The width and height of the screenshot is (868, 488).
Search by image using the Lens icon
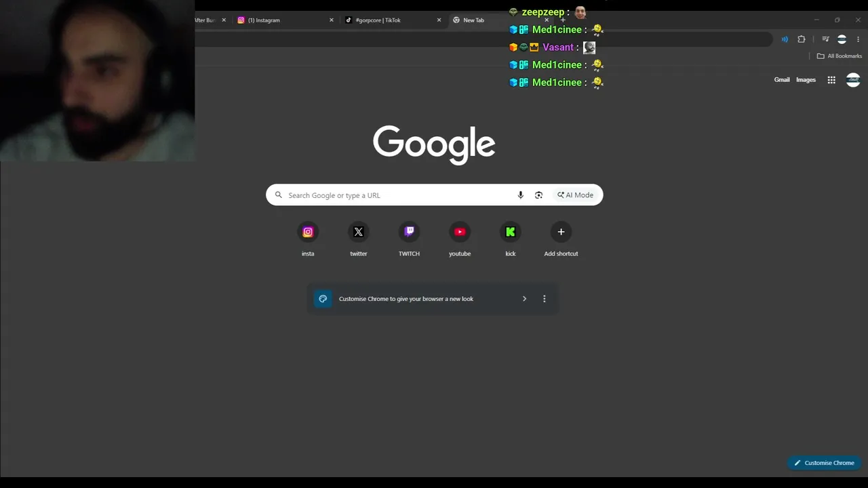[x=538, y=195]
